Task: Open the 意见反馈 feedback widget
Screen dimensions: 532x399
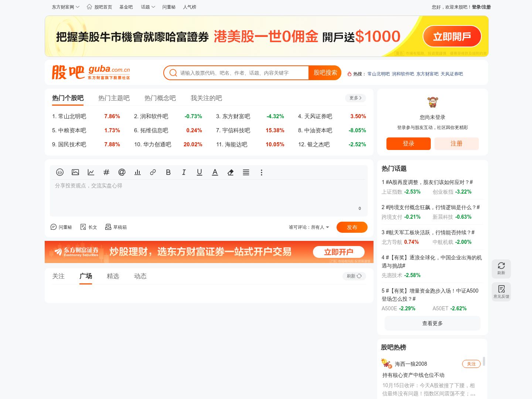Action: [501, 292]
